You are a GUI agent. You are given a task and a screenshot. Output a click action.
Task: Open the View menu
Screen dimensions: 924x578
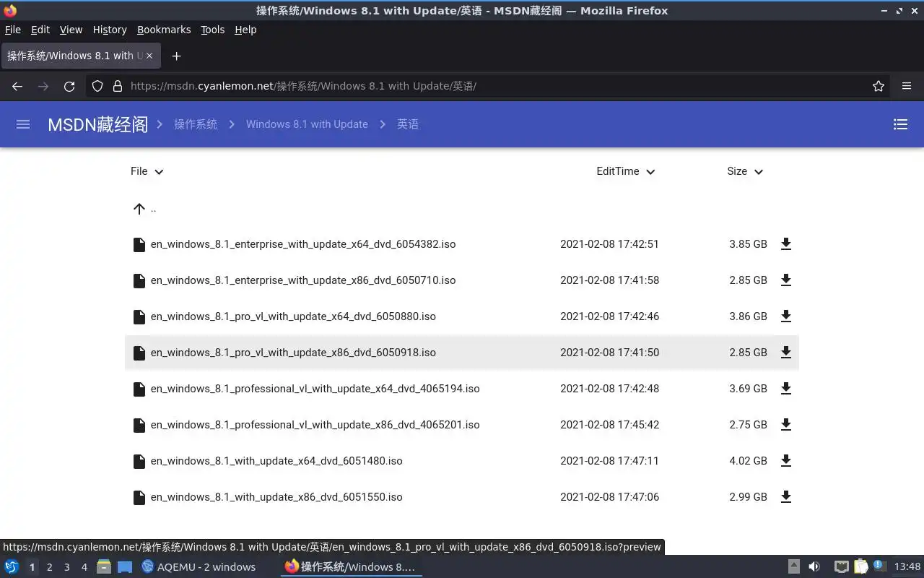tap(71, 30)
